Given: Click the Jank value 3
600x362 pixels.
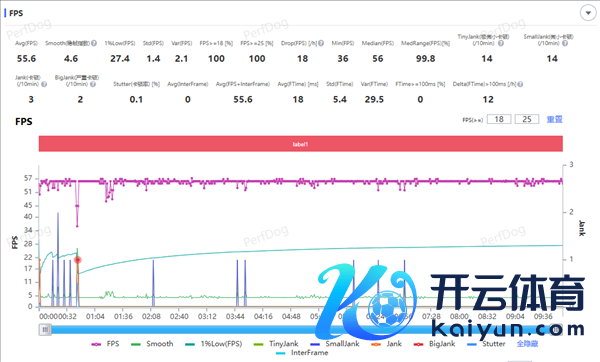Looking at the screenshot, I should pyautogui.click(x=31, y=100).
